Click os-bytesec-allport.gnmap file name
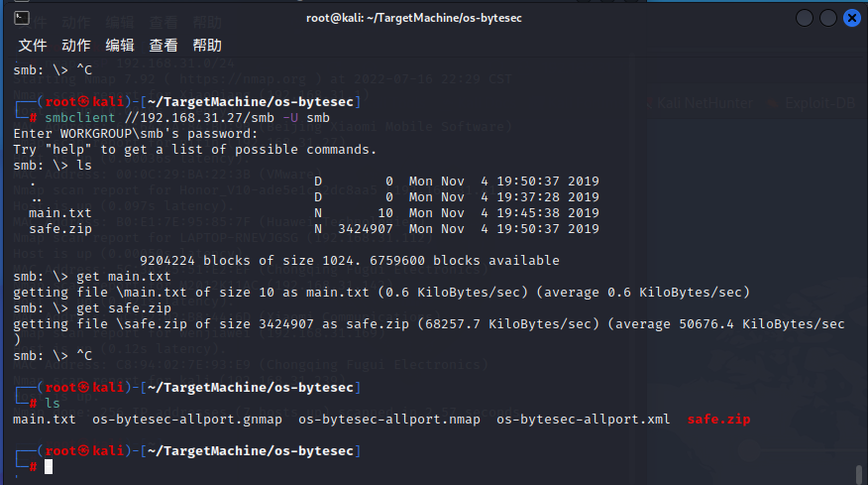The width and height of the screenshot is (868, 485). click(187, 419)
